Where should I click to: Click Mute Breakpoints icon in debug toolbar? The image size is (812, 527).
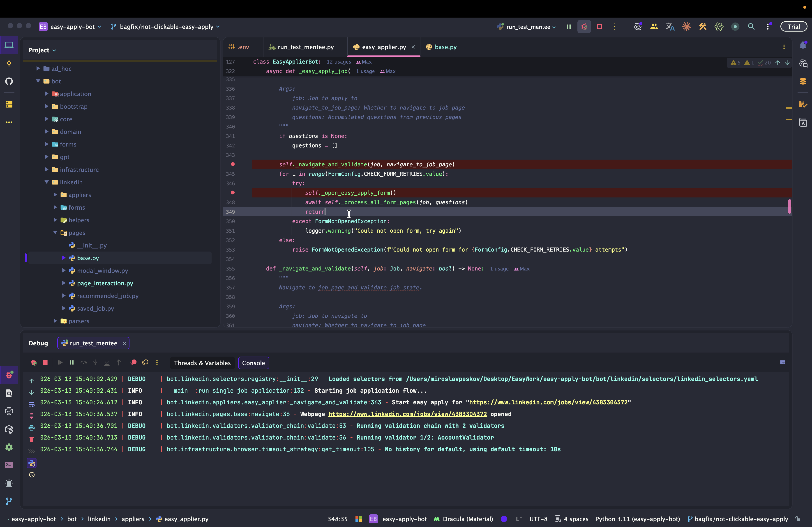click(145, 362)
